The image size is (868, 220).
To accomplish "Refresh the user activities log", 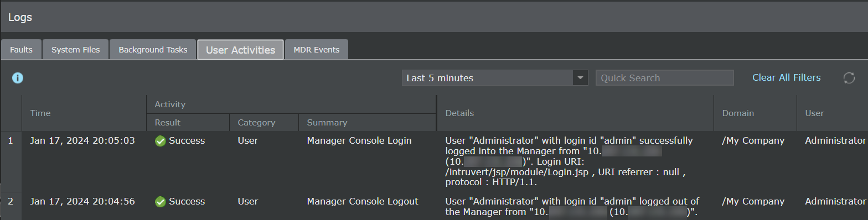I will (x=849, y=78).
